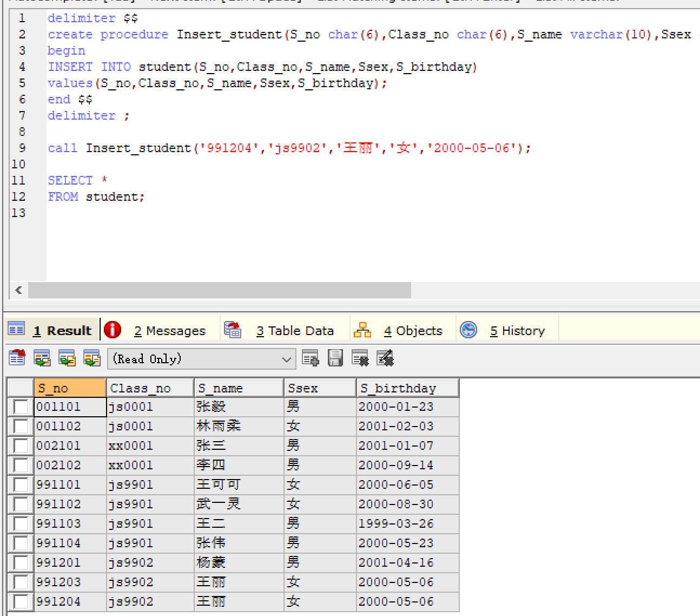
Task: Select the name cell 王可可
Action: (x=239, y=485)
